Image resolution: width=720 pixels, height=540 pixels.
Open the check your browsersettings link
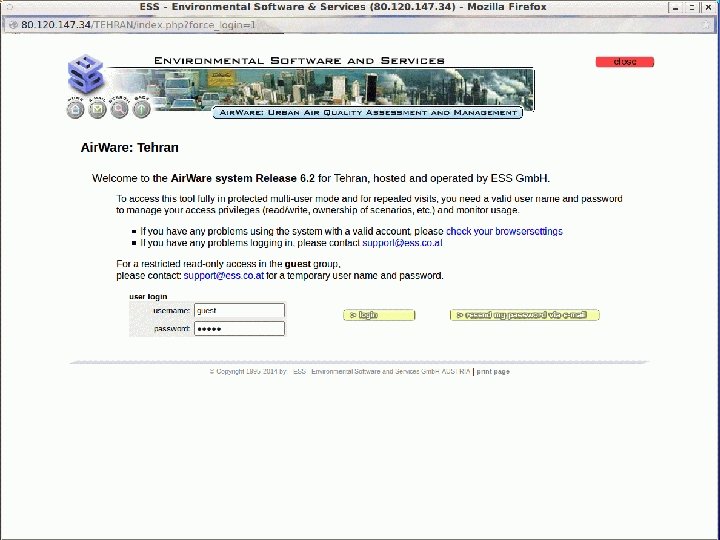pyautogui.click(x=504, y=231)
